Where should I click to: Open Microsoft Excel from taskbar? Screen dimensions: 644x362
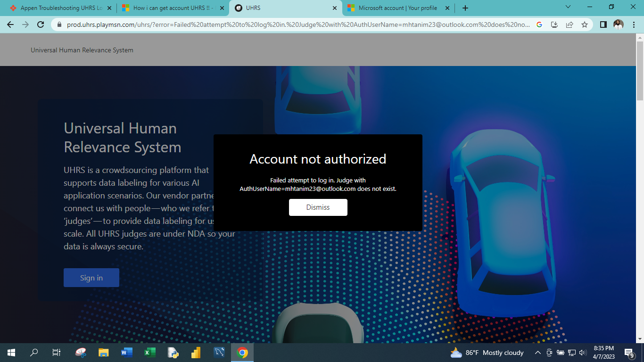[x=150, y=353]
